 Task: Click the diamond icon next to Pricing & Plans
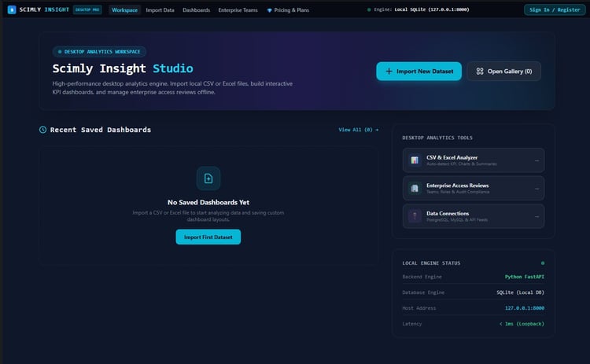(269, 10)
